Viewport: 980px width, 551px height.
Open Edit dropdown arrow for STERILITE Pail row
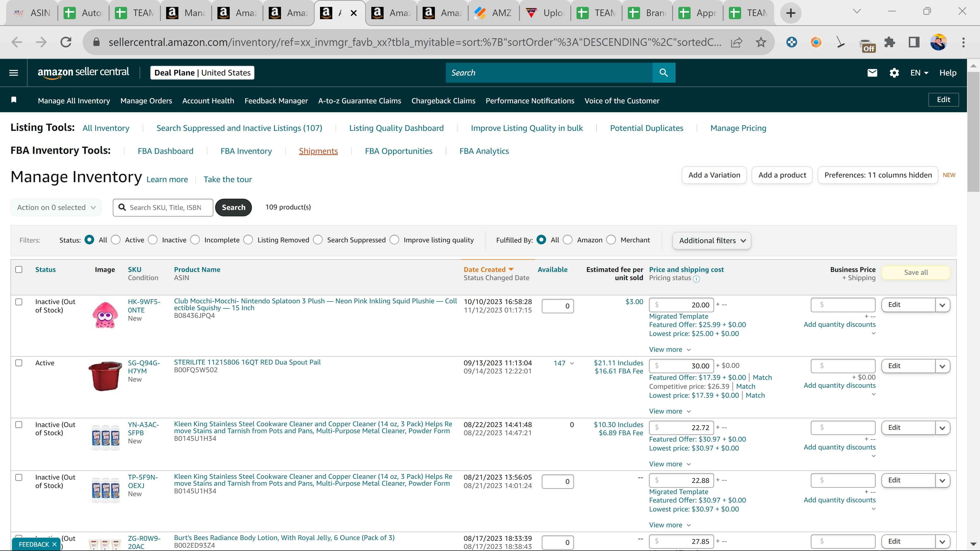point(942,366)
